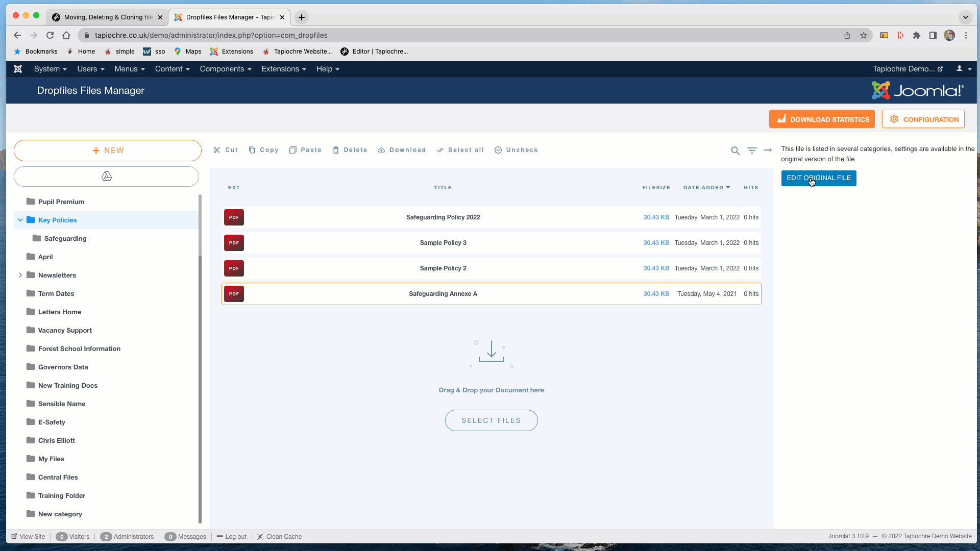Click View Site link in status bar
The width and height of the screenshot is (980, 551).
coord(29,537)
